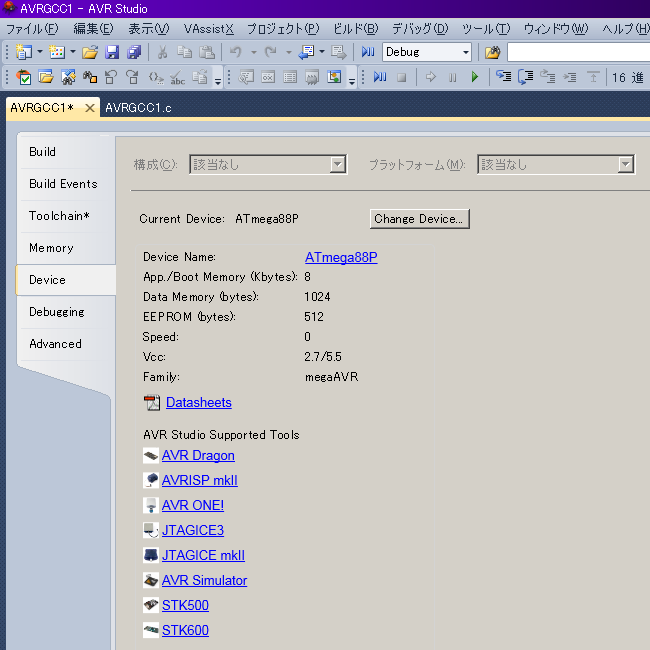650x650 pixels.
Task: Click the Pause break-all icon
Action: click(x=453, y=77)
